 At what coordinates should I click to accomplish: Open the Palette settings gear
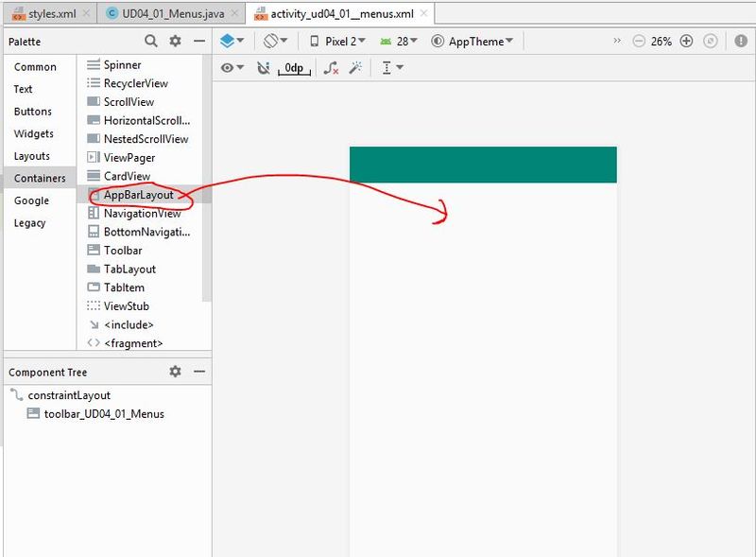175,41
